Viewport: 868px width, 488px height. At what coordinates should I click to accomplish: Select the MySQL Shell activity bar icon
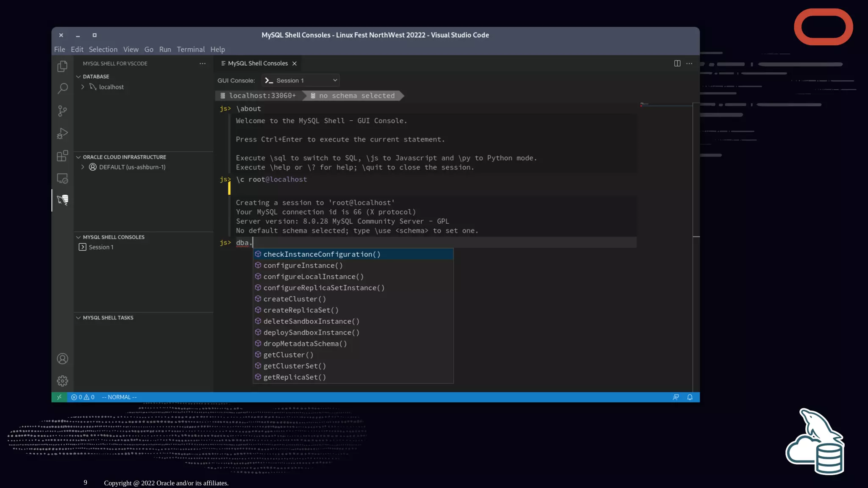(x=62, y=200)
